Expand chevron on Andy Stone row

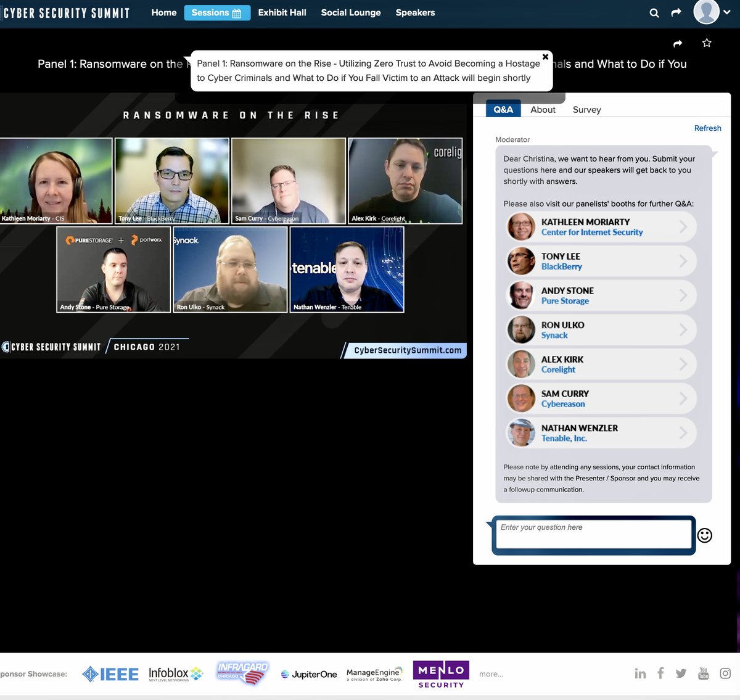(683, 295)
